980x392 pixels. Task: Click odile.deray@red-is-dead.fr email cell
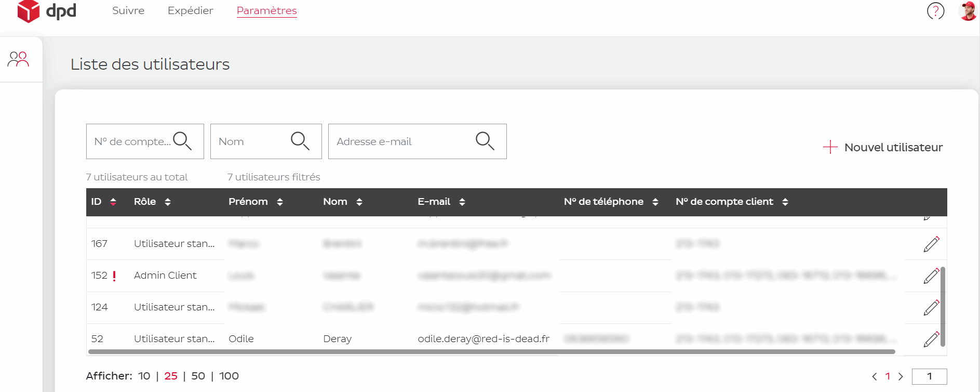(484, 339)
